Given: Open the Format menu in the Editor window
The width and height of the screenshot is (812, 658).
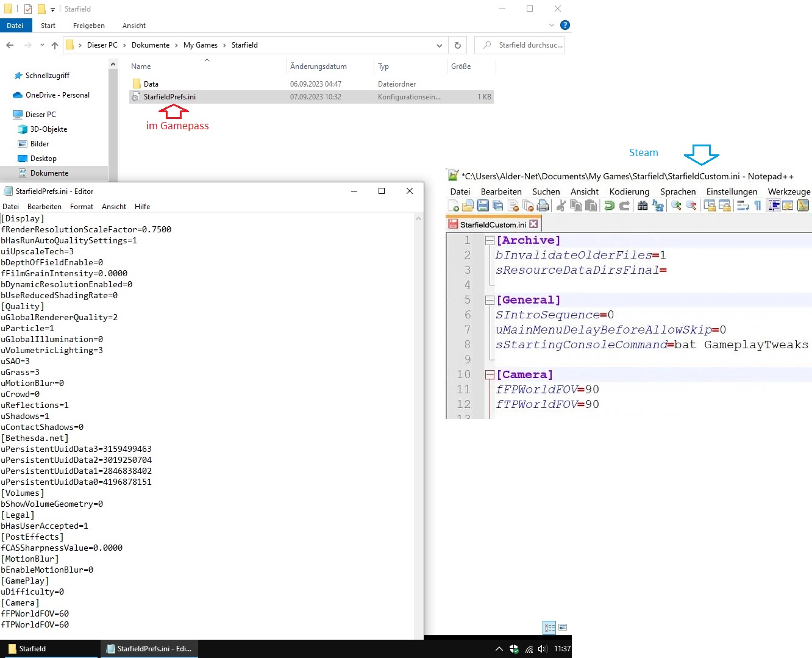Looking at the screenshot, I should point(82,207).
